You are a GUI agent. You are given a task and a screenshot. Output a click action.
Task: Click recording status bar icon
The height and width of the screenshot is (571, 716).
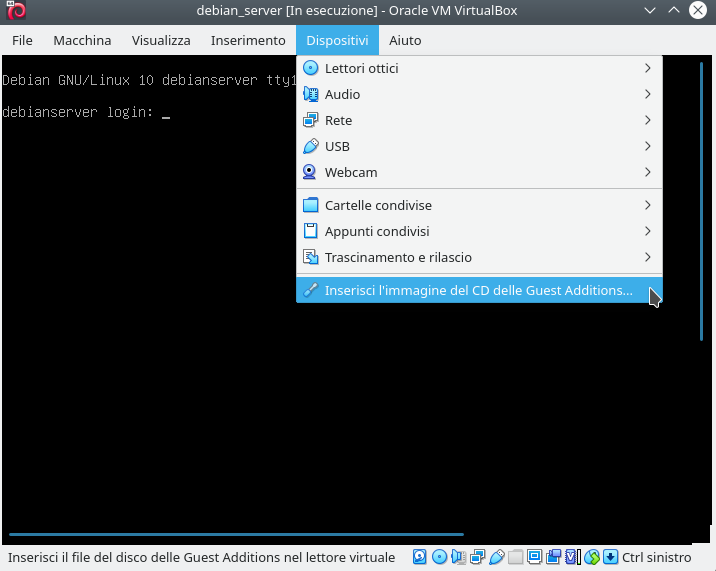pyautogui.click(x=553, y=557)
